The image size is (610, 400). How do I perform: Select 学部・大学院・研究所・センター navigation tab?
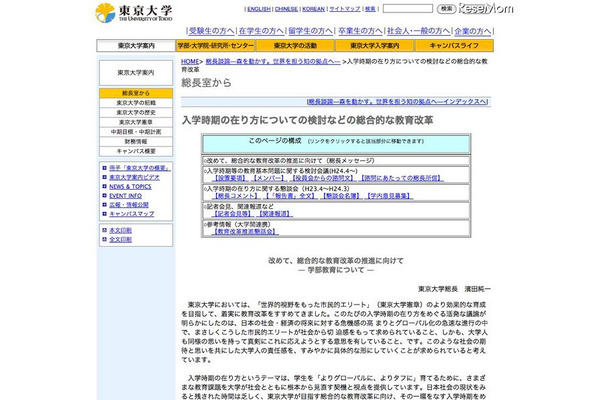pos(216,46)
